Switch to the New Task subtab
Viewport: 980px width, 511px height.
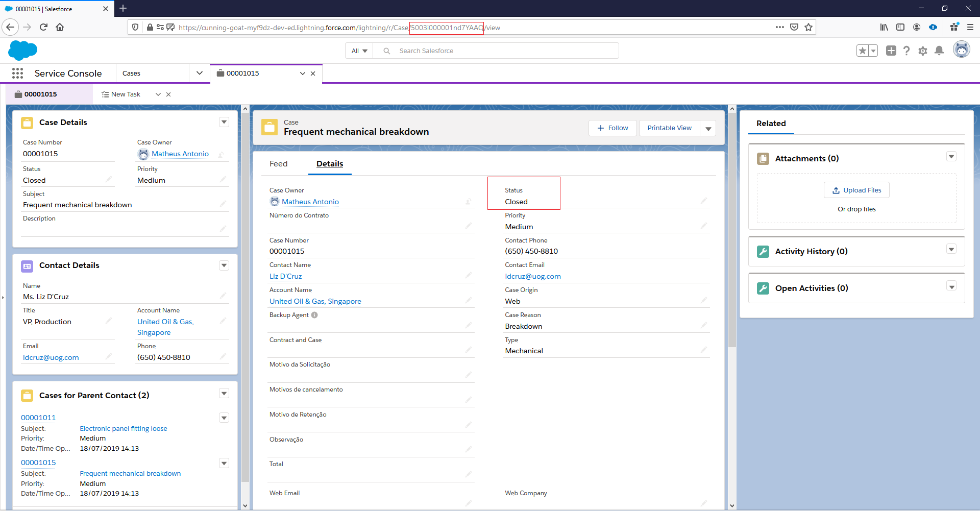[x=126, y=94]
